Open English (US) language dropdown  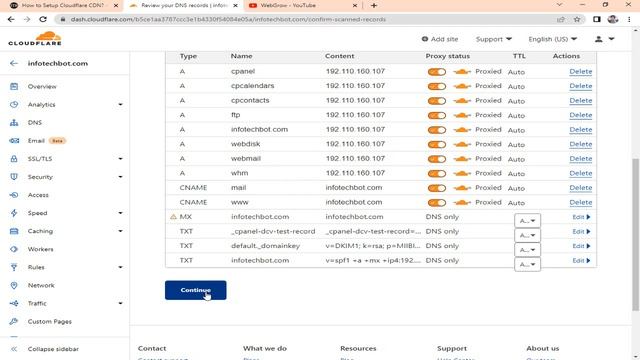(553, 39)
